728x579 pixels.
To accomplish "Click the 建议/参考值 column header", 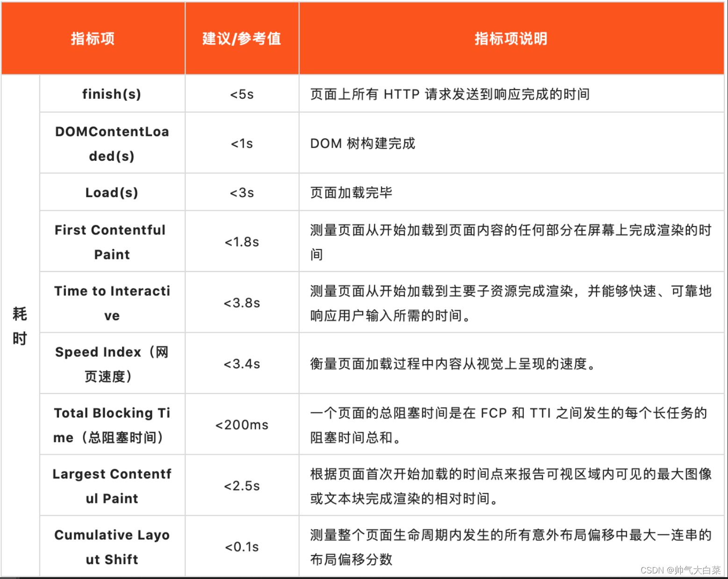I will click(x=242, y=38).
